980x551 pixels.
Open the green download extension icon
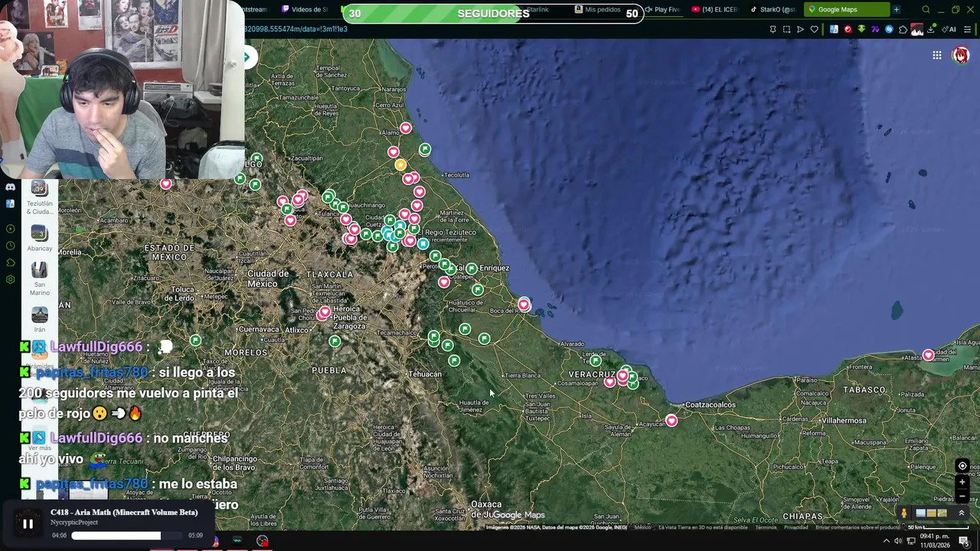(x=861, y=29)
